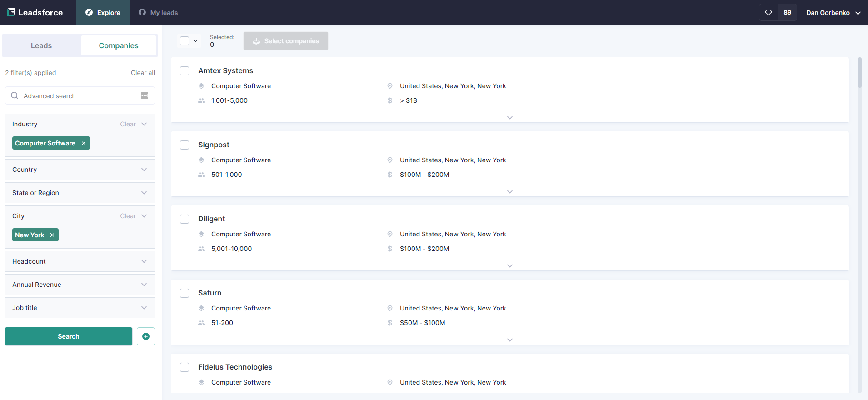Expand the Job title filter
This screenshot has height=400, width=868.
tap(80, 308)
